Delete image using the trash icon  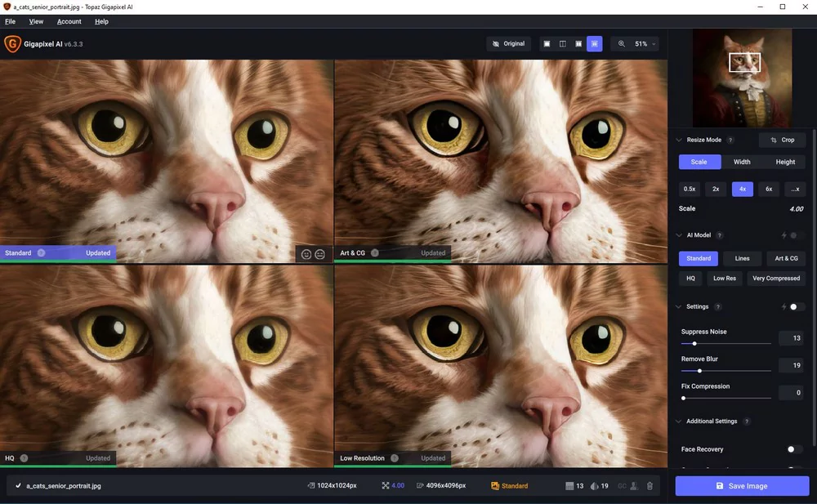pos(650,486)
